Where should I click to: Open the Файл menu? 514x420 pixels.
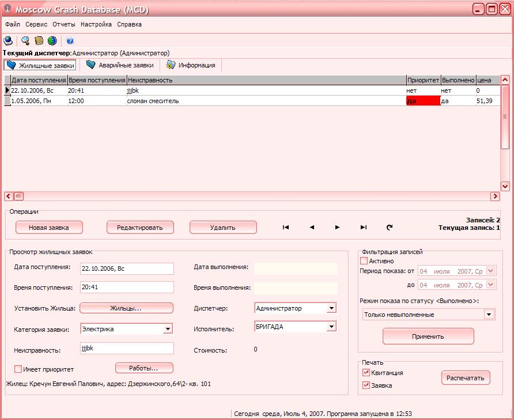(x=13, y=24)
